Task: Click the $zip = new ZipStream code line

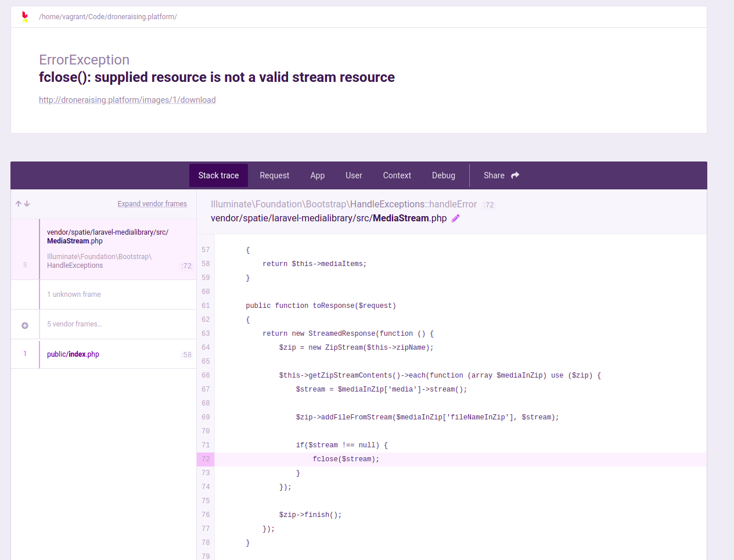Action: point(356,347)
